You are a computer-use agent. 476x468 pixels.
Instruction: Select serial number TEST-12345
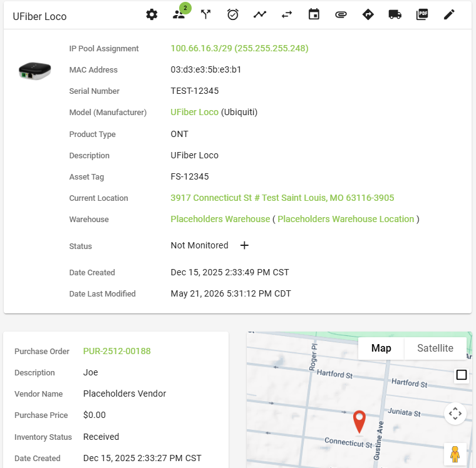195,91
